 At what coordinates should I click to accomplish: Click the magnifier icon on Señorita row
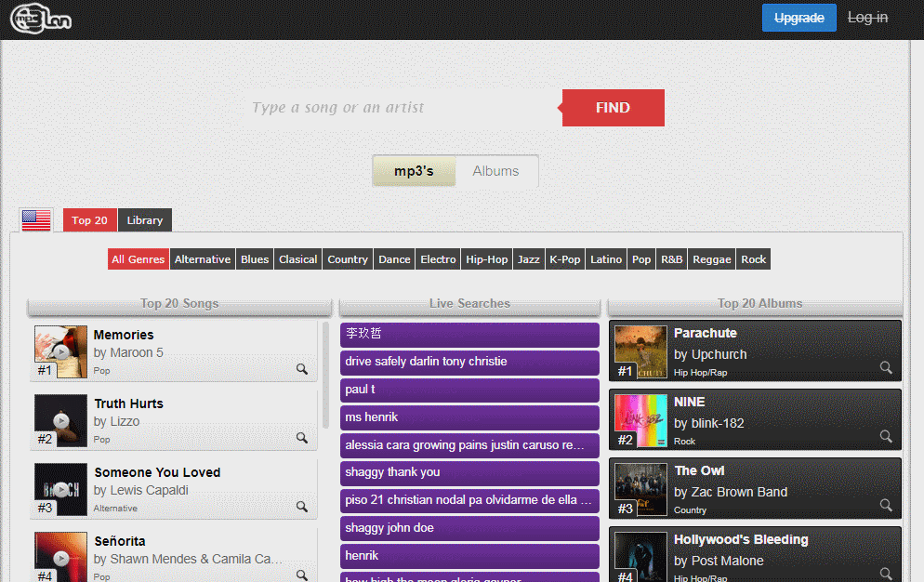pyautogui.click(x=302, y=575)
